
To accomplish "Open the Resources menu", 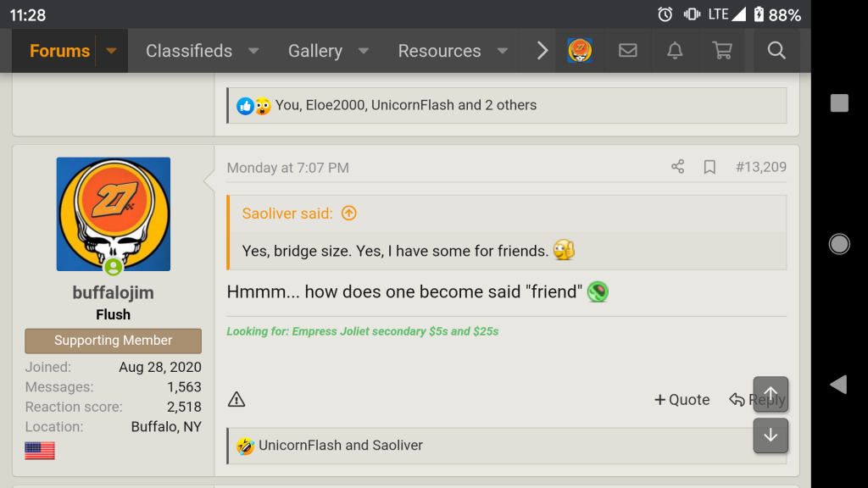I will tap(440, 51).
